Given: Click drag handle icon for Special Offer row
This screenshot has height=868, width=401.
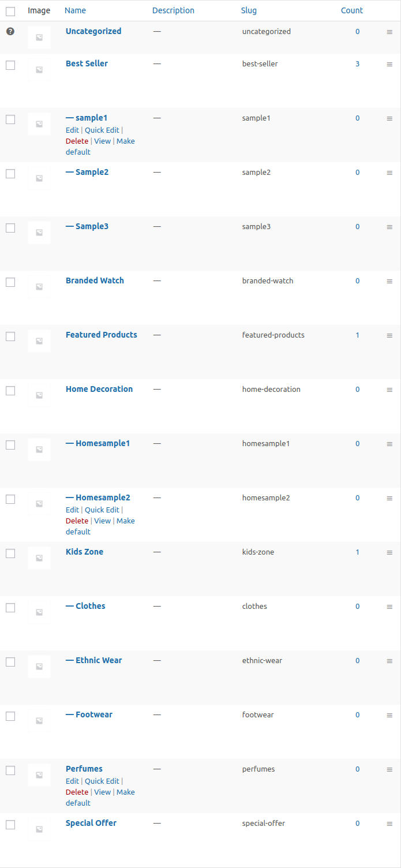Looking at the screenshot, I should pos(389,824).
